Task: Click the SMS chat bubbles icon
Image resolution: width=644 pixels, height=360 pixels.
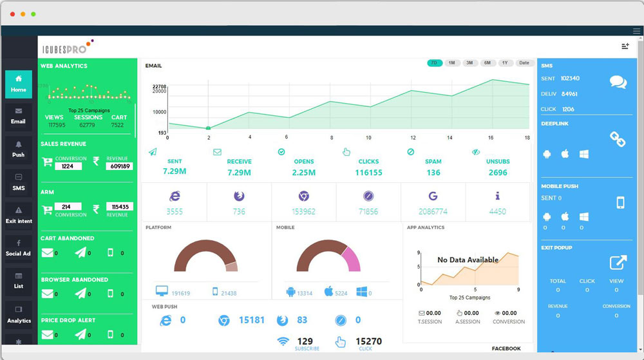Action: 618,82
